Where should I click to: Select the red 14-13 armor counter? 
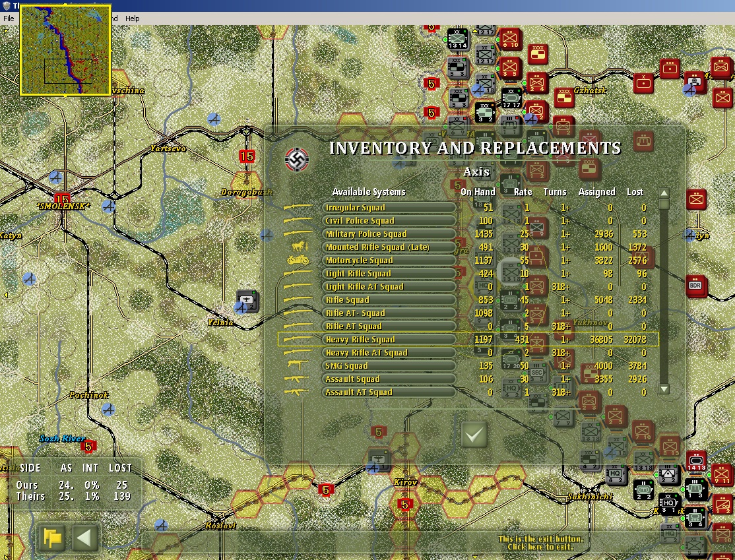click(x=696, y=461)
